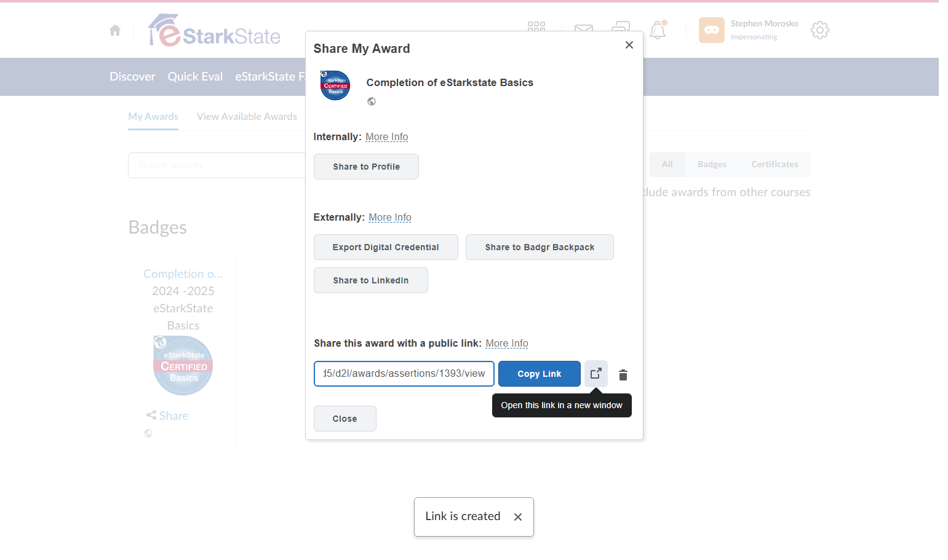The image size is (948, 560).
Task: Open the Completion o... badge title link
Action: click(183, 274)
